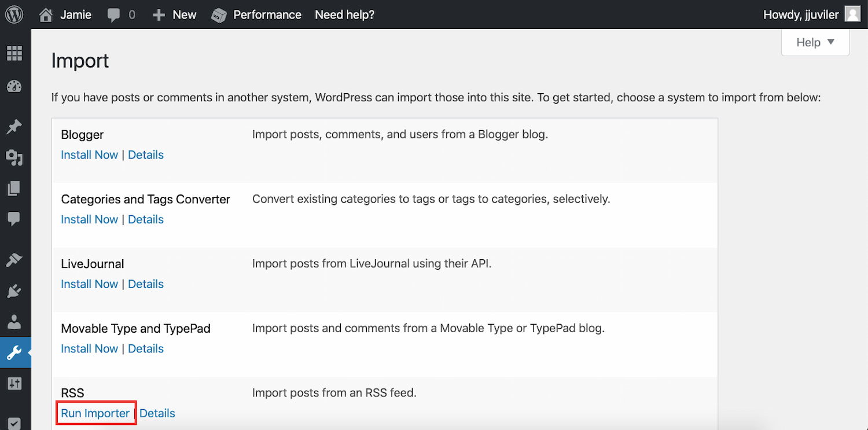Image resolution: width=868 pixels, height=430 pixels.
Task: Open Plugins using the plug icon
Action: tap(14, 291)
